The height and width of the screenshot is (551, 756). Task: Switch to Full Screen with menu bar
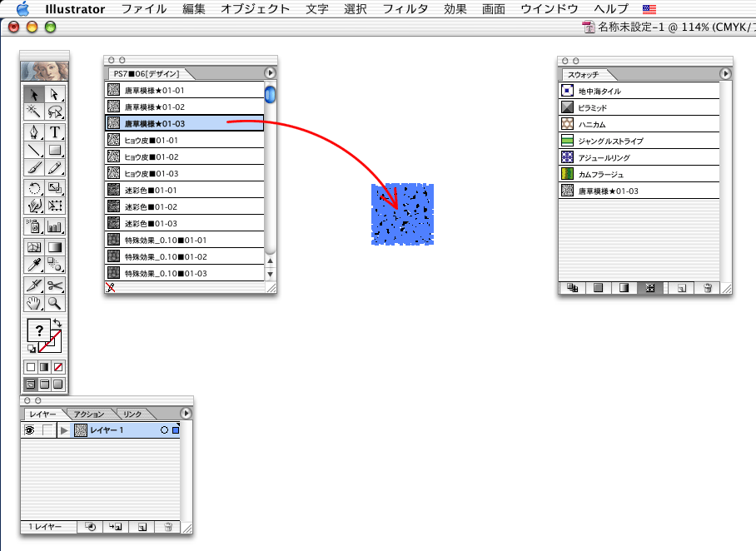click(x=44, y=385)
